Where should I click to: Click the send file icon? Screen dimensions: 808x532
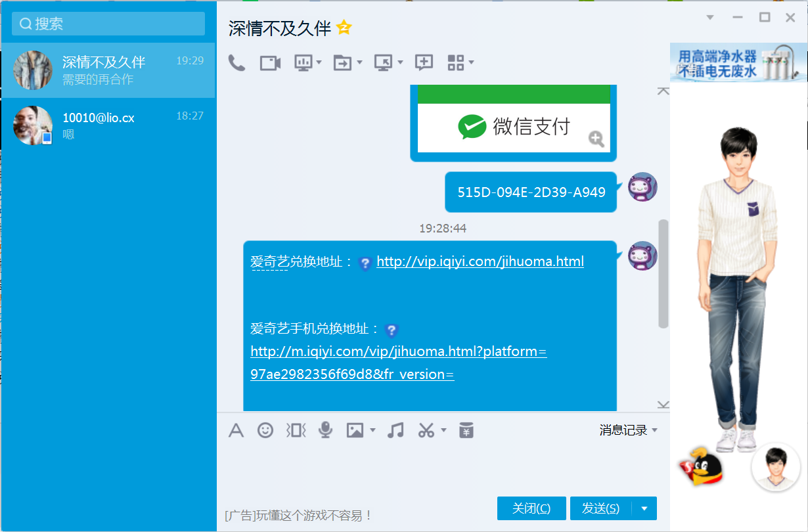(342, 62)
